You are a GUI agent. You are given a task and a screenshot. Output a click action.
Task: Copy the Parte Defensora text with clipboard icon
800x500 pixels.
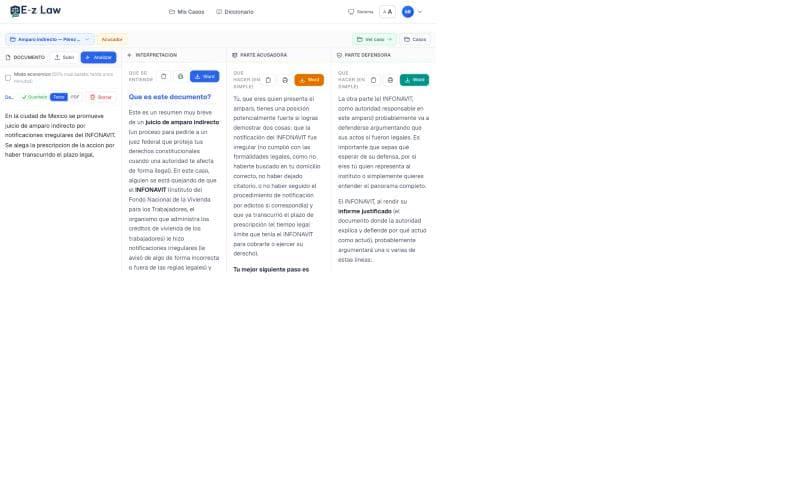point(373,80)
